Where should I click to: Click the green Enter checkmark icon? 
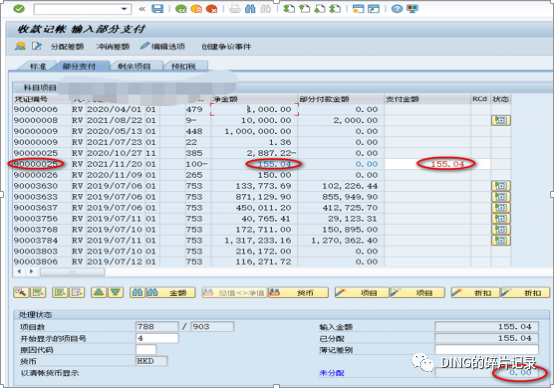coord(19,8)
